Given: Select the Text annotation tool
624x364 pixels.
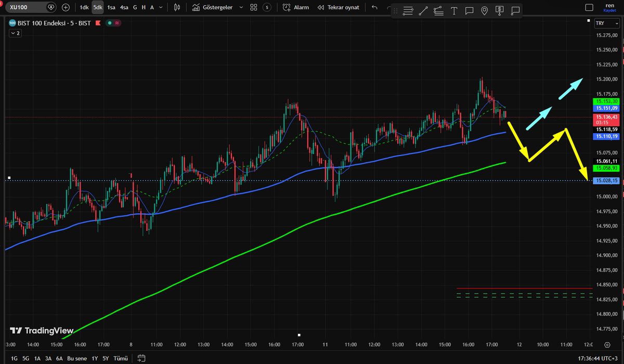Looking at the screenshot, I should click(454, 11).
